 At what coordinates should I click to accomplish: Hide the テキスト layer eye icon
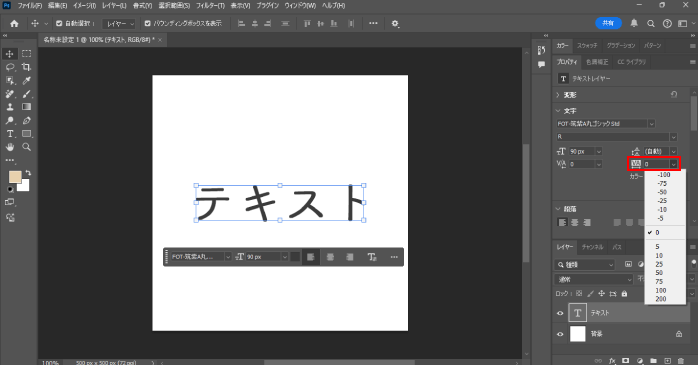point(560,313)
